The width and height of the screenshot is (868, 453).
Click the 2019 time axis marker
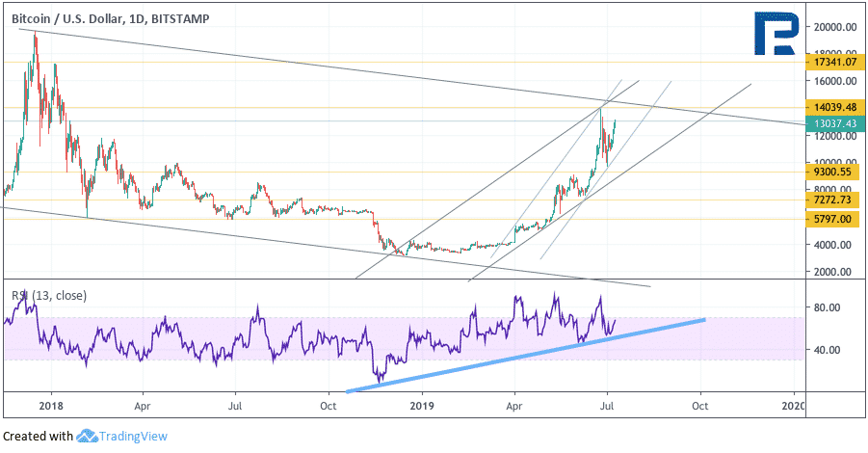coord(422,406)
